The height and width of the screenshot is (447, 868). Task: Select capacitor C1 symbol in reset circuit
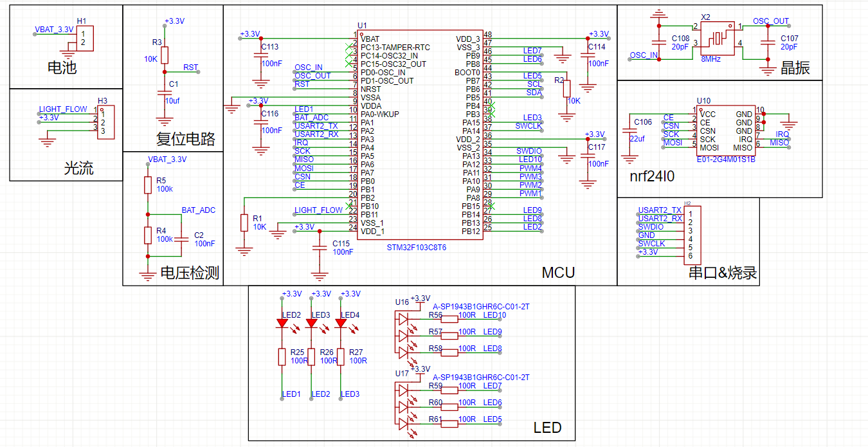tap(165, 93)
